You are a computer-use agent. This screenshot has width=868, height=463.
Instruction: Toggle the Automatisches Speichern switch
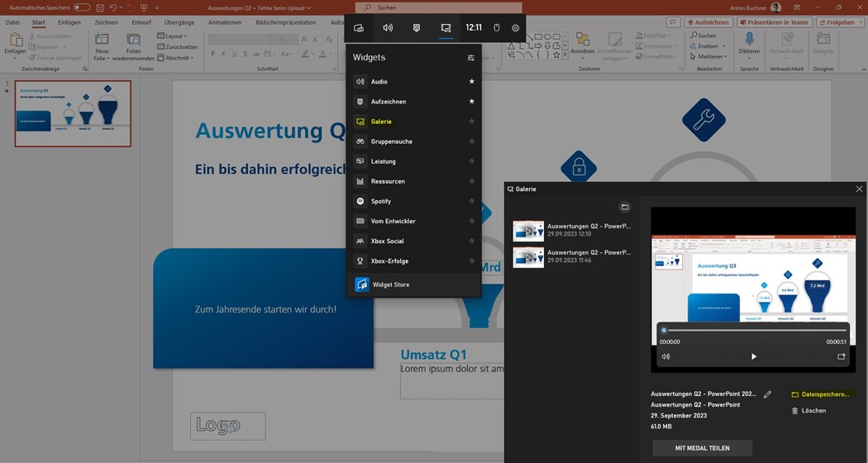82,7
